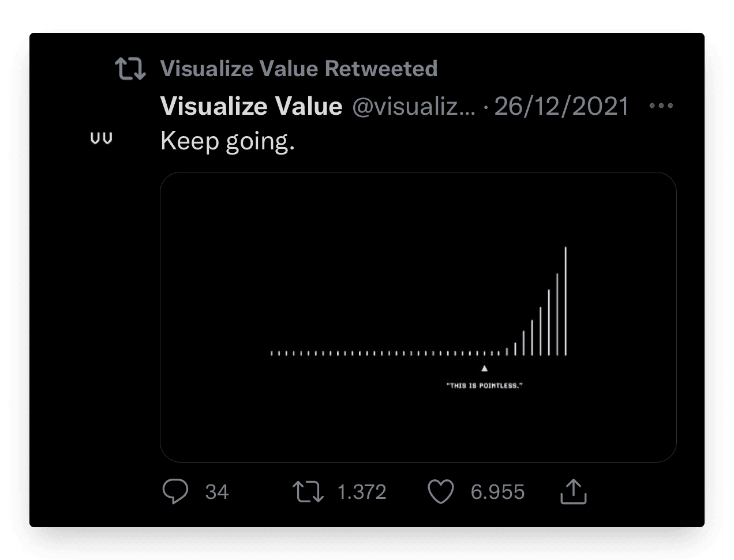Click the @visualiz… handle
The width and height of the screenshot is (734, 560).
(414, 107)
